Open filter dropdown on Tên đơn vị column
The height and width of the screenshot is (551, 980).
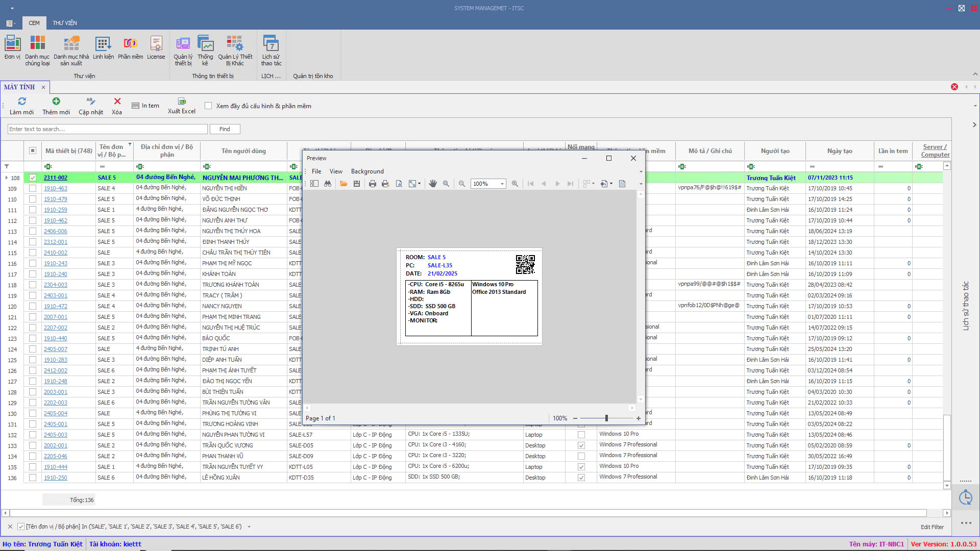(130, 144)
